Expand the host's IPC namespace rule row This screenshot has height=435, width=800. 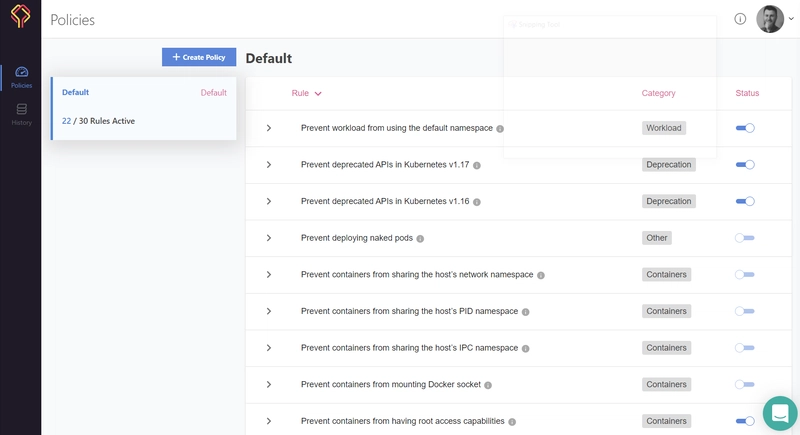269,348
